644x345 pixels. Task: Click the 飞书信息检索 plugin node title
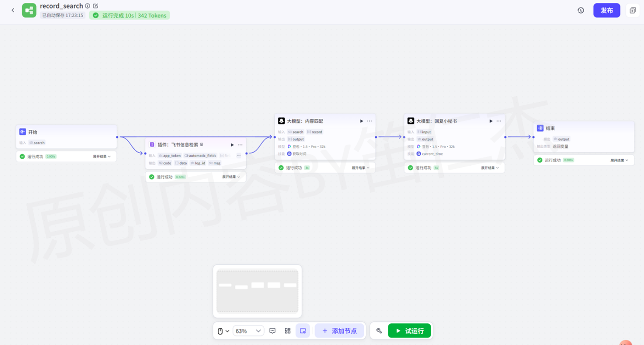coord(178,145)
